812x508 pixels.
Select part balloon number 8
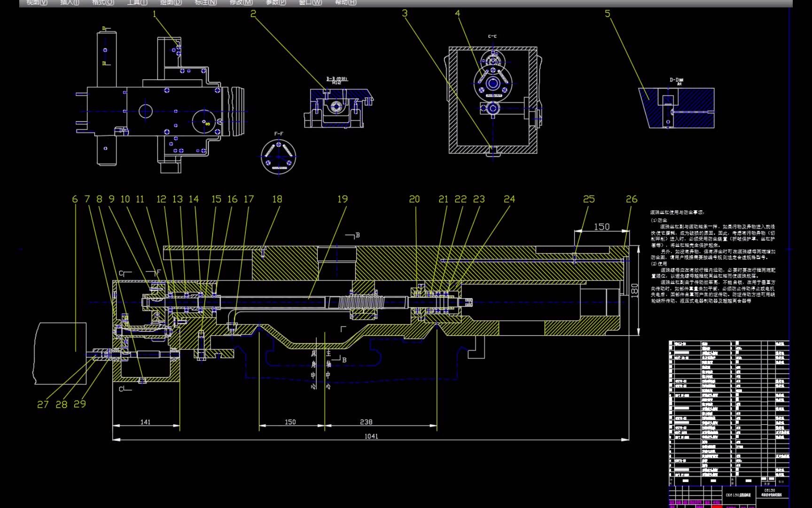[99, 199]
